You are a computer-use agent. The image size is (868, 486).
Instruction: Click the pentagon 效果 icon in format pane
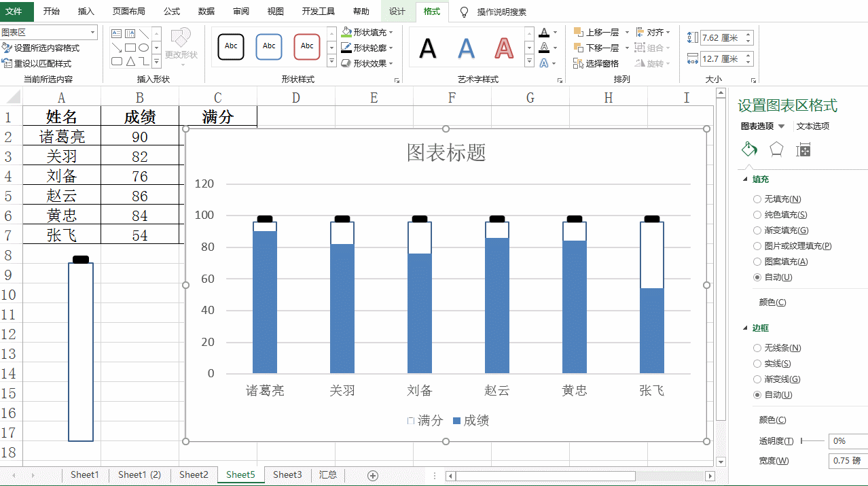(x=776, y=149)
